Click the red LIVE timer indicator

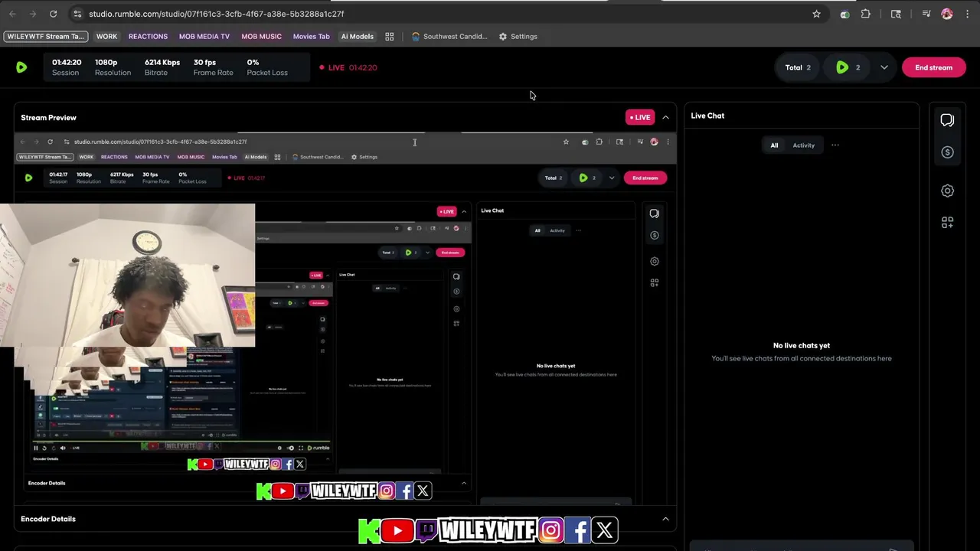tap(348, 67)
